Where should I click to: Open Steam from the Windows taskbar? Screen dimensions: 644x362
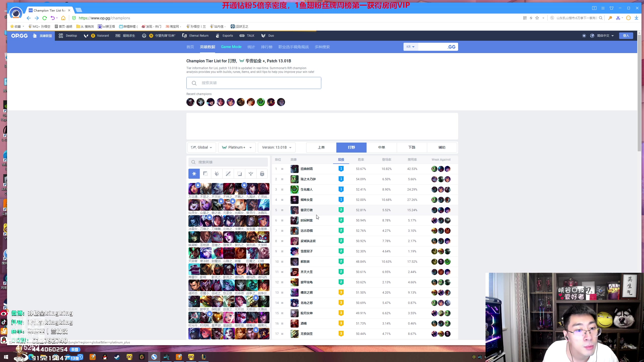117,357
